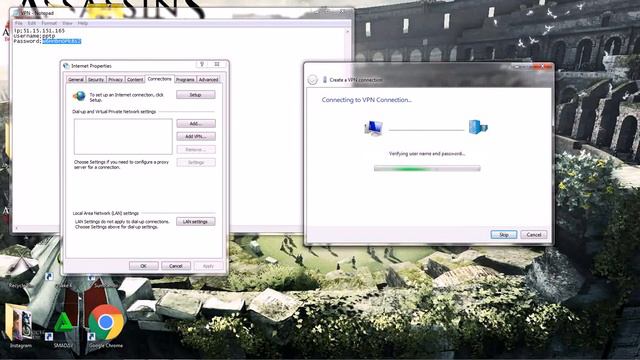Switch to the Advanced tab
The height and width of the screenshot is (360, 640).
[x=209, y=80]
